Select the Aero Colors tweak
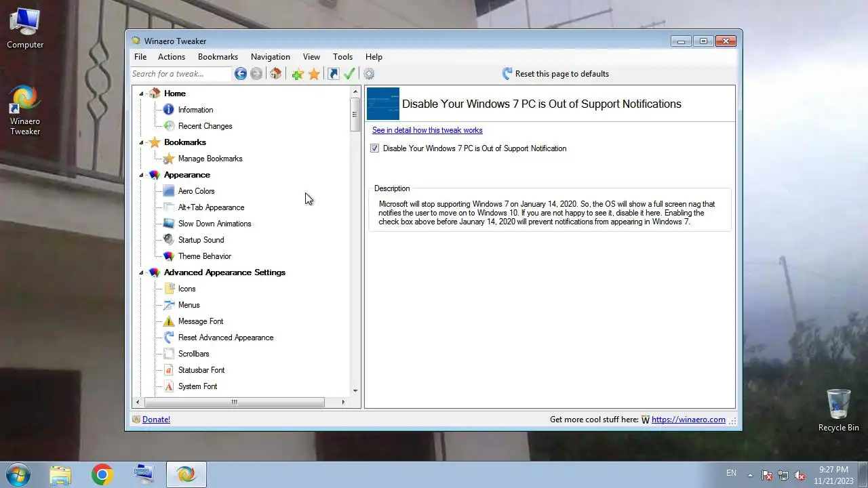868x488 pixels. click(x=196, y=191)
